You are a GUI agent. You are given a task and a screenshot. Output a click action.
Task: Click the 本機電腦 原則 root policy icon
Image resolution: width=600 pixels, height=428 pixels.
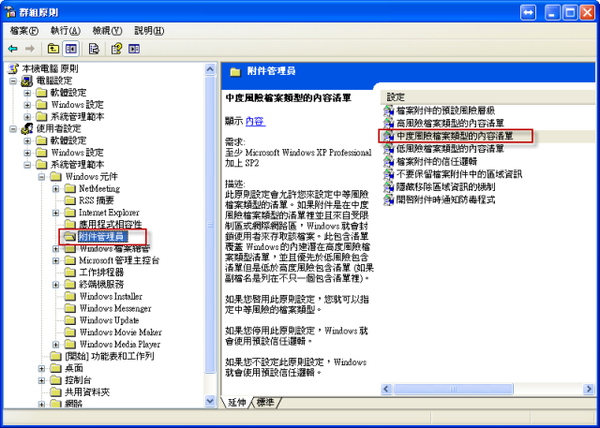click(13, 69)
